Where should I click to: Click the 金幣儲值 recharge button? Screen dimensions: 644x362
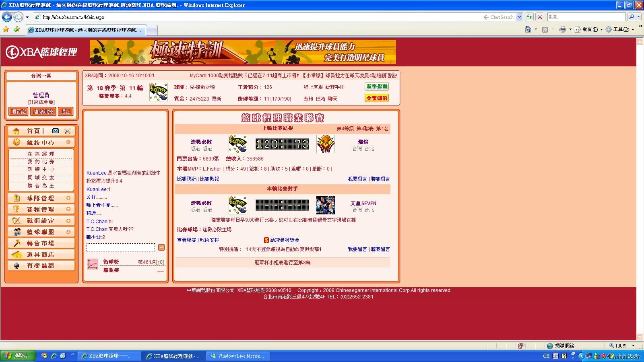click(x=377, y=98)
